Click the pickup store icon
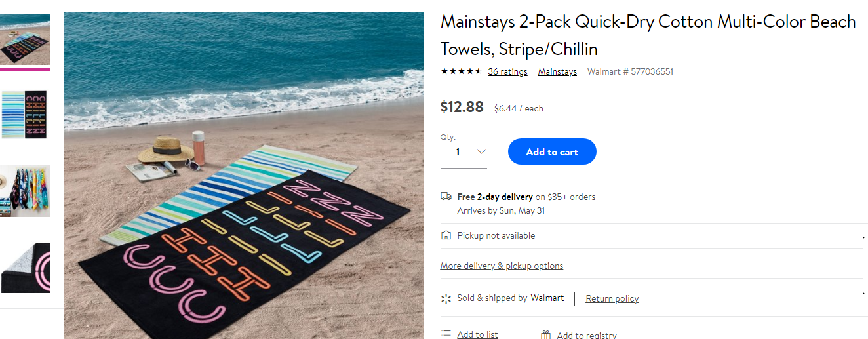 446,235
